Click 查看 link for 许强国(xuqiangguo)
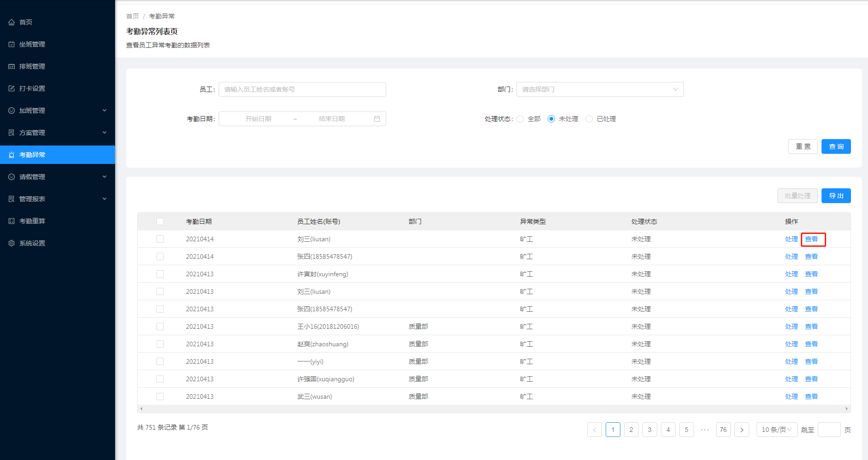This screenshot has width=868, height=460. 811,379
